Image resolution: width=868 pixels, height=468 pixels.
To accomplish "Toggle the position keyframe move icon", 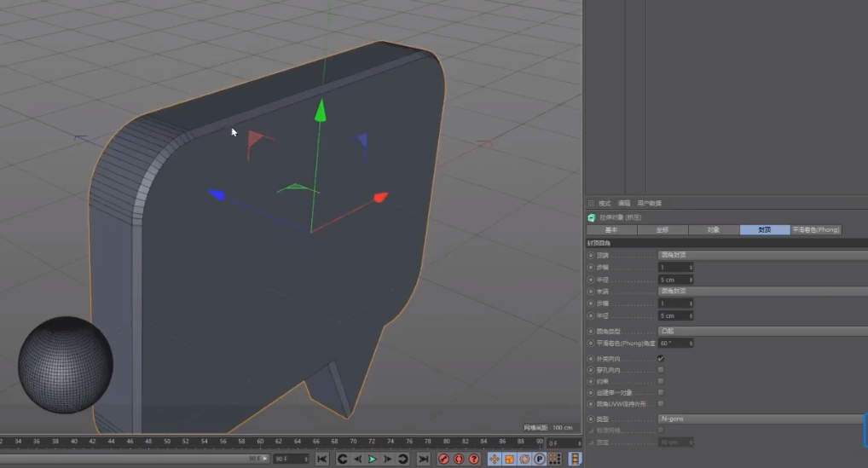I will pos(495,459).
